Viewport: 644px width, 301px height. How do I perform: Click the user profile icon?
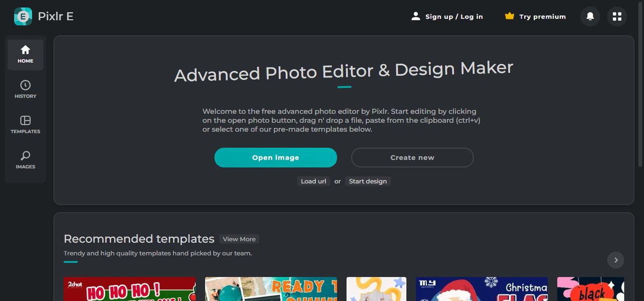click(416, 16)
